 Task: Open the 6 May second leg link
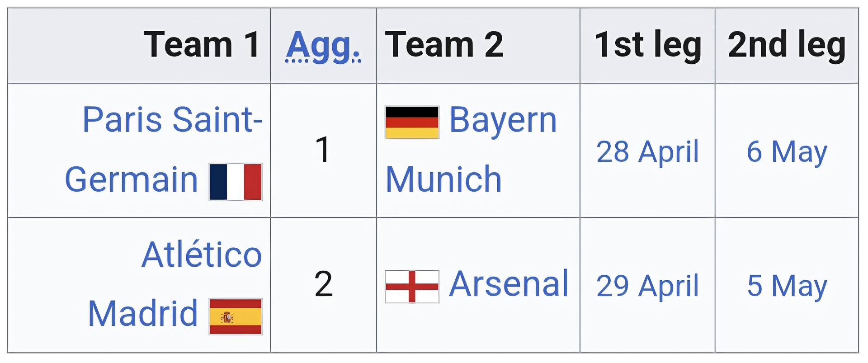click(x=787, y=151)
